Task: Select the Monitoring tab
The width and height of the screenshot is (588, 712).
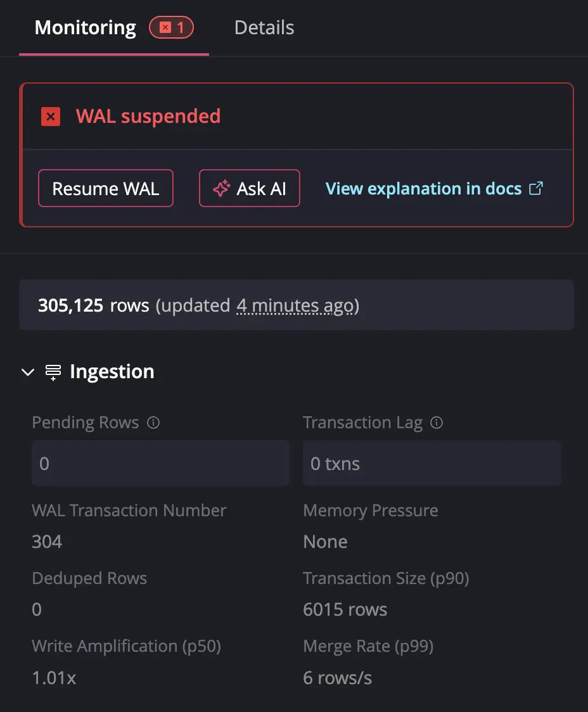Action: [85, 28]
